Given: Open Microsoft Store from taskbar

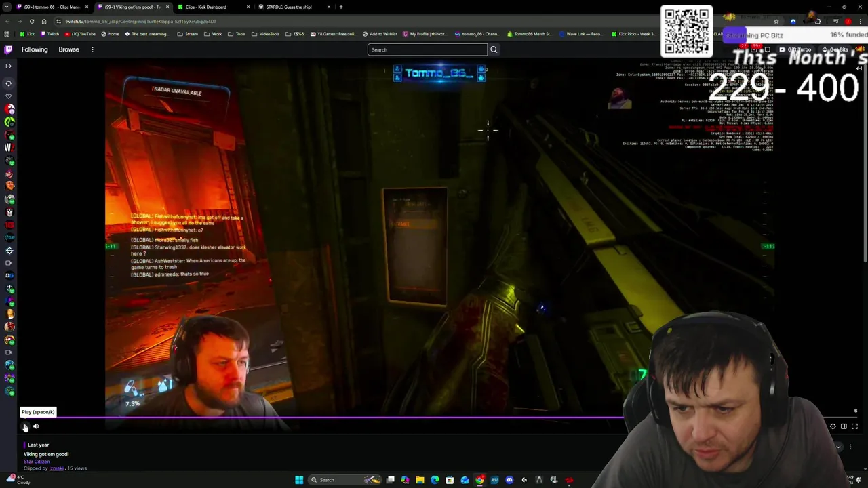Looking at the screenshot, I should point(450,480).
